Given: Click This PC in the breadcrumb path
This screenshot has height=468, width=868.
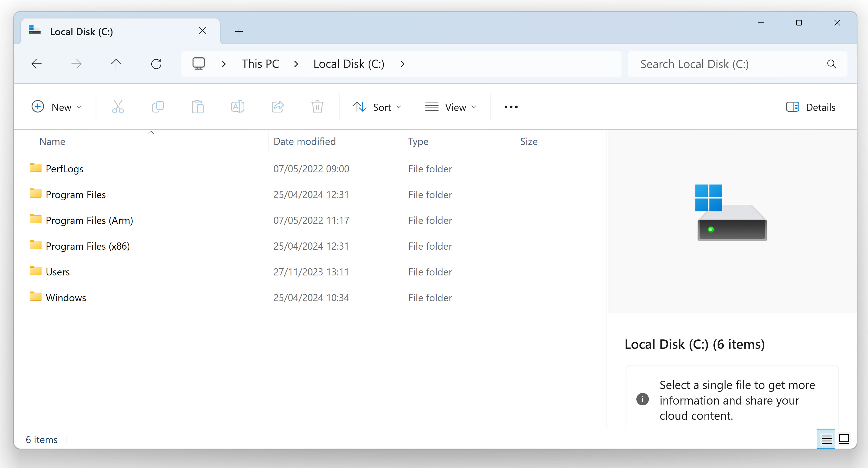Looking at the screenshot, I should 260,64.
